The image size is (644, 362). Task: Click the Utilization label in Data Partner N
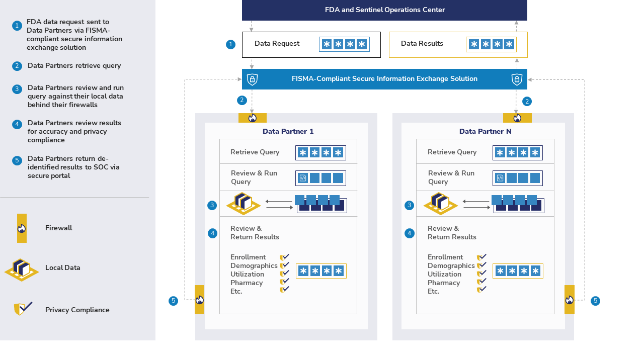444,275
